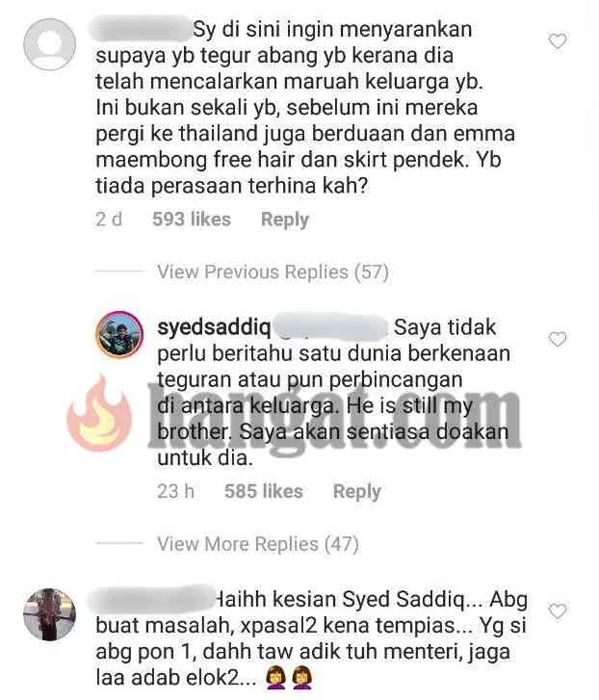The image size is (599, 700).
Task: Open the bottom commenter's profile picture
Action: (x=49, y=614)
